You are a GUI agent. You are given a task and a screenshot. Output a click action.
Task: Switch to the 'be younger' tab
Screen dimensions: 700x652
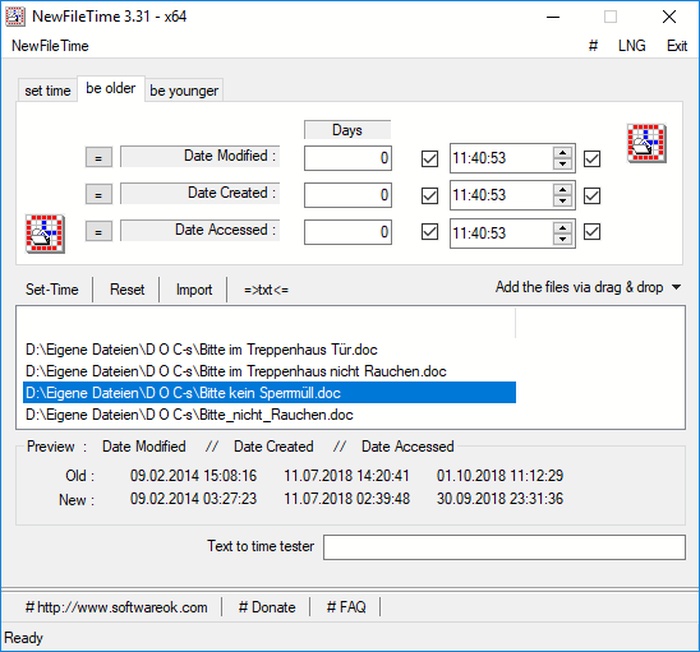point(184,90)
